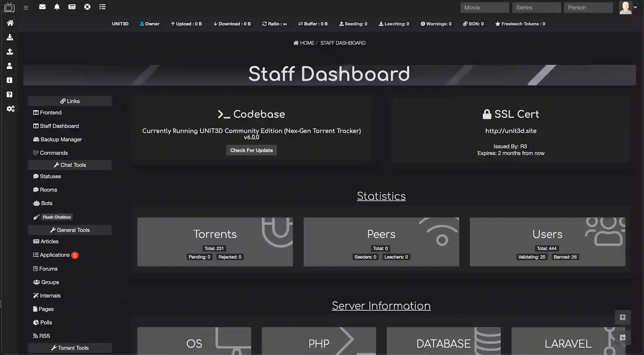Open the notifications bell icon

[x=57, y=7]
